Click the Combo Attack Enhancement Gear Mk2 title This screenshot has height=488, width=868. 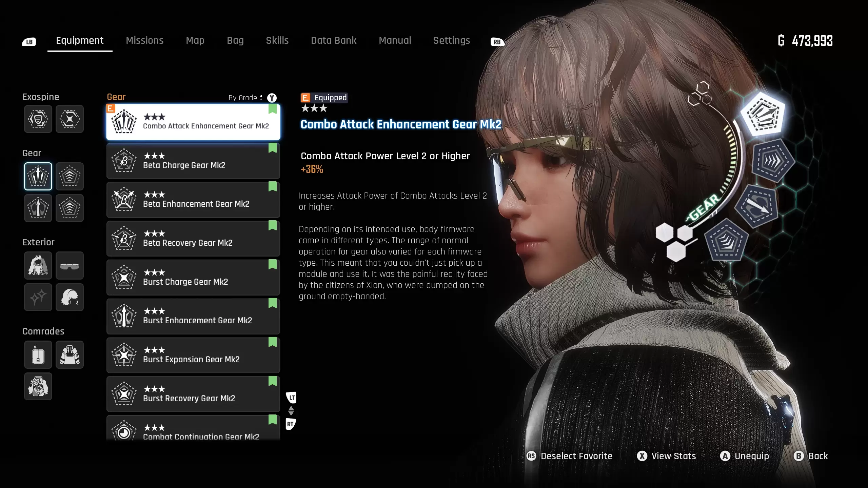[401, 124]
